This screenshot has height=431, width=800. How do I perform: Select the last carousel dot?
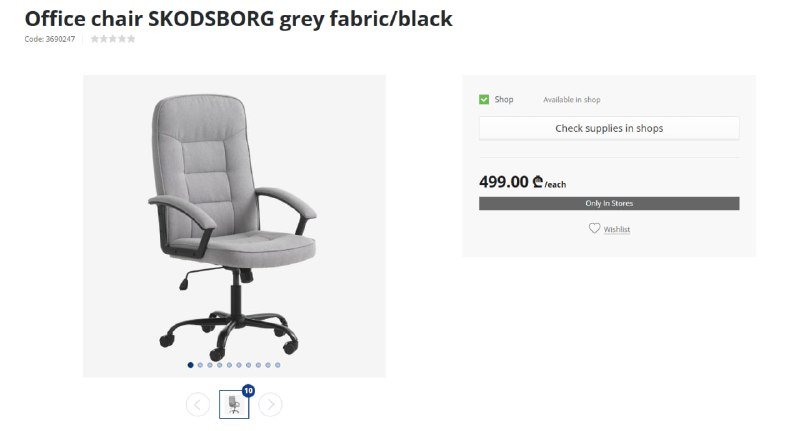click(278, 365)
